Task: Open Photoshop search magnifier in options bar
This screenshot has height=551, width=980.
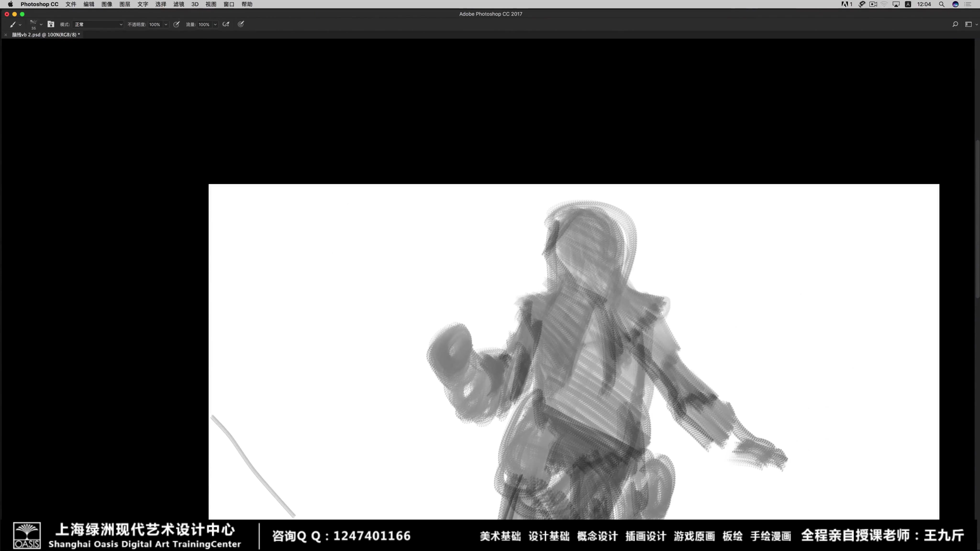Action: coord(955,24)
